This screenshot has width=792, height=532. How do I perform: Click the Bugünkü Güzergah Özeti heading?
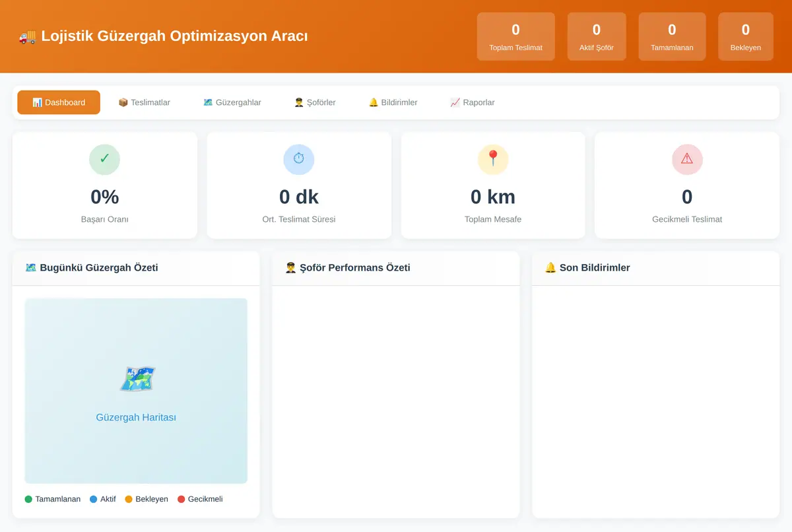(99, 267)
